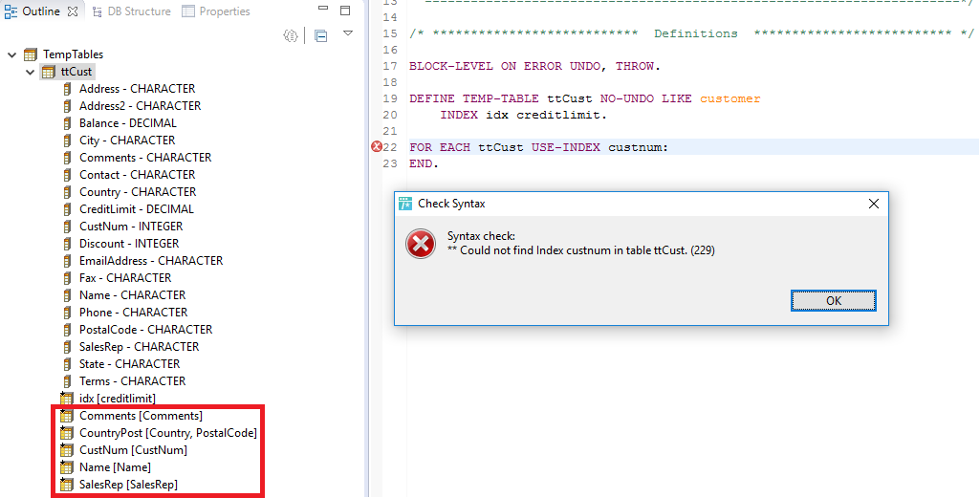980x498 pixels.
Task: Maximize the Outline view panel
Action: point(345,10)
